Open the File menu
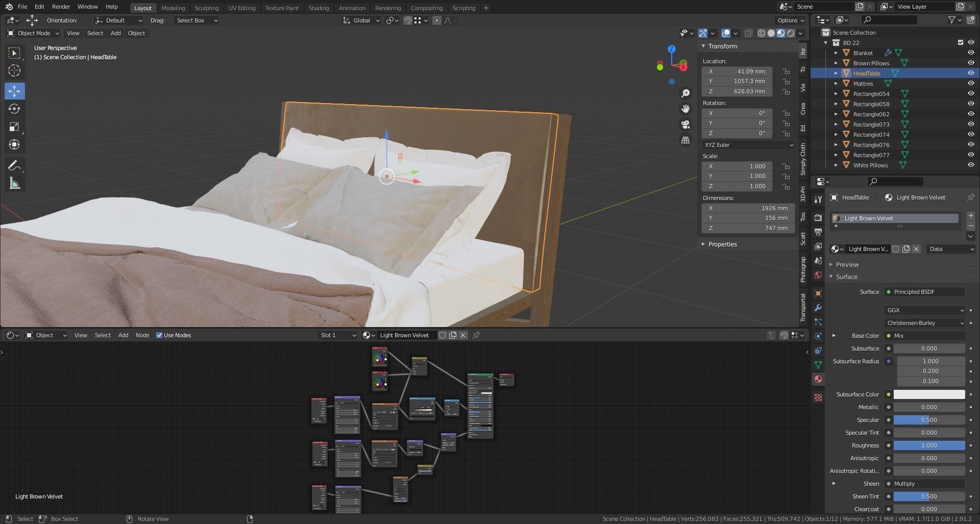The height and width of the screenshot is (524, 980). tap(22, 7)
